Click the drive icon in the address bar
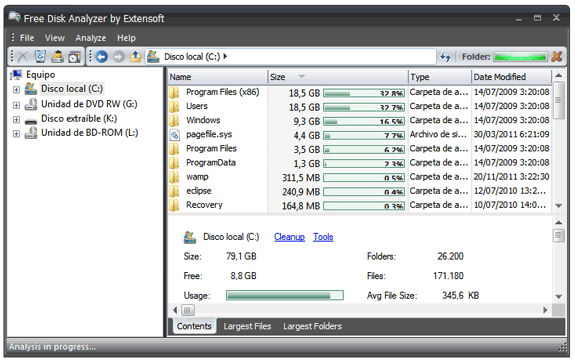The width and height of the screenshot is (575, 363). [x=153, y=56]
